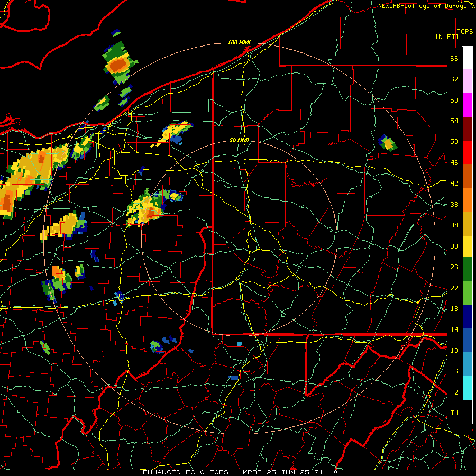Click the magenta 58 kft legend swatch
The width and height of the screenshot is (476, 476).
click(467, 105)
